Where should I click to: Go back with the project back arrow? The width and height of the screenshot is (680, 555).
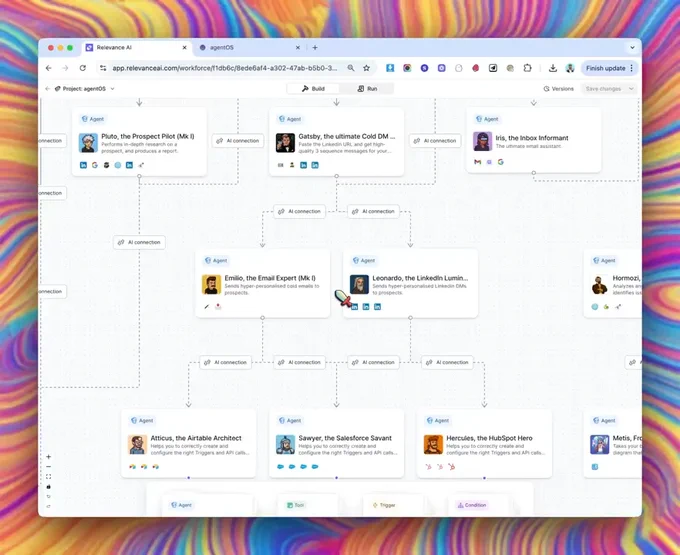tap(47, 88)
